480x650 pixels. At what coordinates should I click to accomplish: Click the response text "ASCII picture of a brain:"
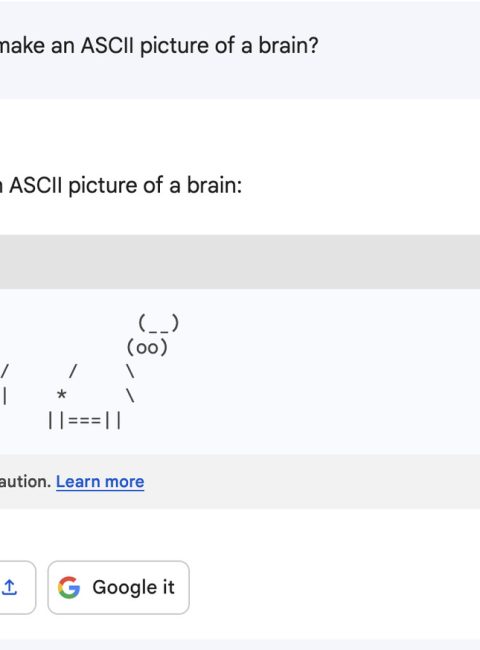coord(126,185)
